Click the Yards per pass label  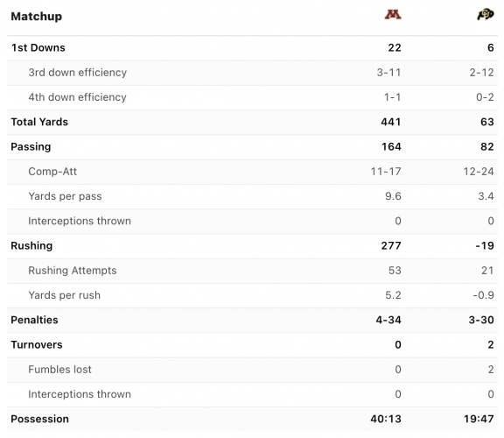pyautogui.click(x=65, y=196)
